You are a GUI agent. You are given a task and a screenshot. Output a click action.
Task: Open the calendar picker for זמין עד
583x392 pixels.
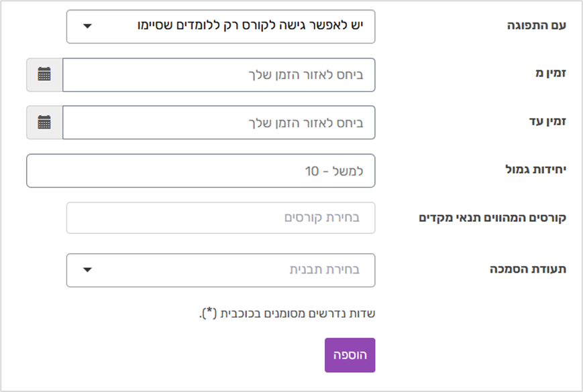44,123
